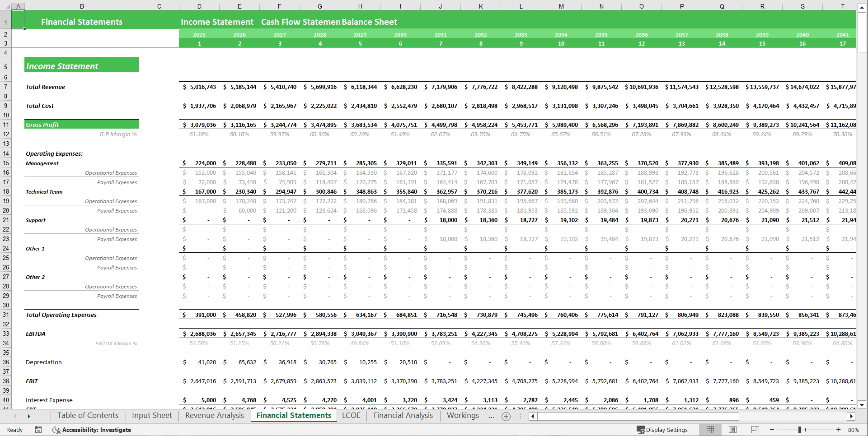868x436 pixels.
Task: Start a macro recording from status bar
Action: click(38, 430)
